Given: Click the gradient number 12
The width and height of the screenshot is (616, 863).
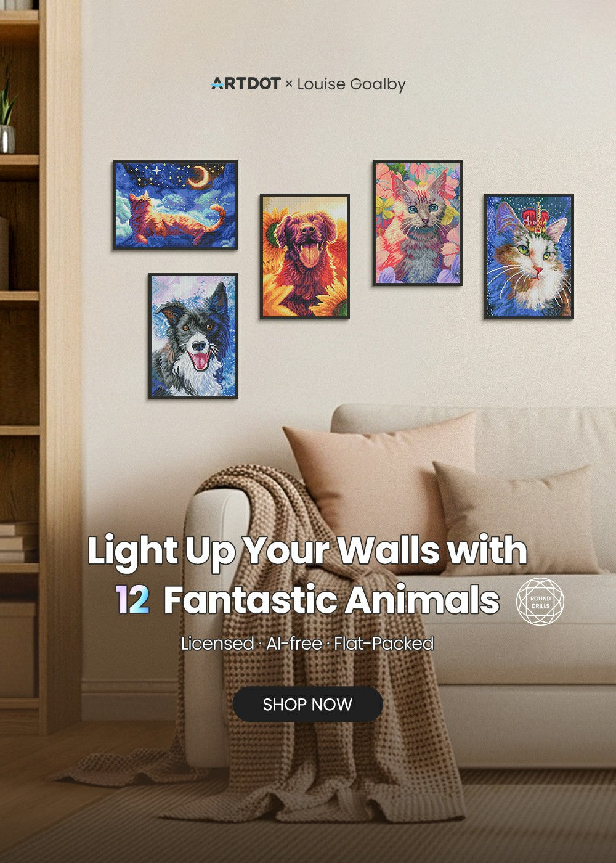Looking at the screenshot, I should pyautogui.click(x=132, y=600).
